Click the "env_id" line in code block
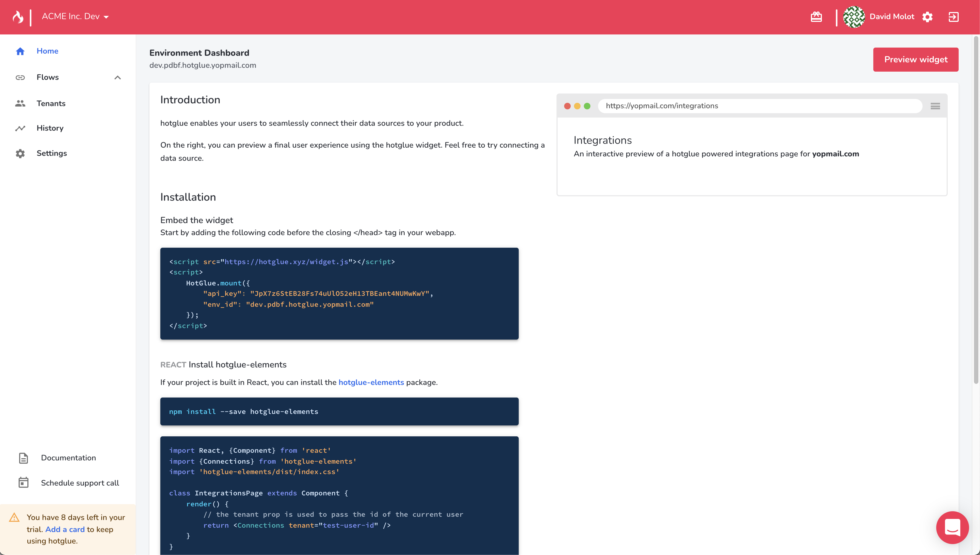This screenshot has width=980, height=555. point(288,304)
